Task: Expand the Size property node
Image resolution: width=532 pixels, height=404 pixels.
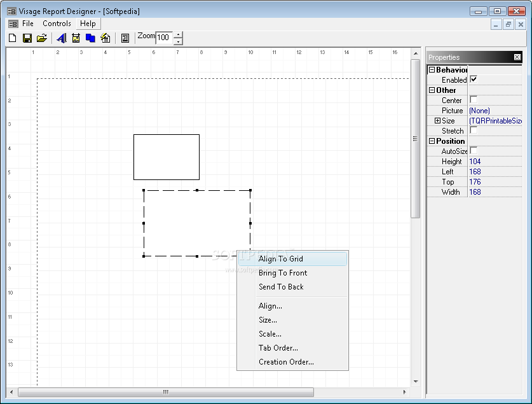Action: click(x=438, y=120)
